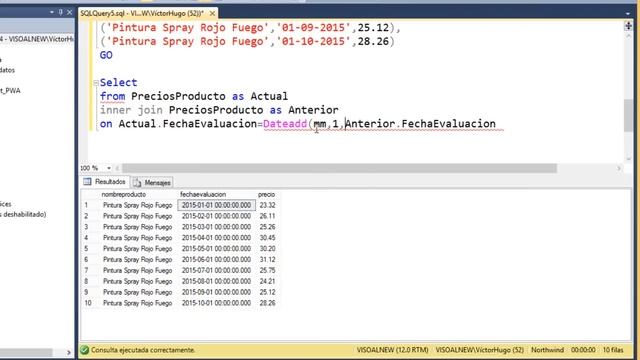This screenshot has width=640, height=360.
Task: Close the Object Explorer panel
Action: [69, 12]
